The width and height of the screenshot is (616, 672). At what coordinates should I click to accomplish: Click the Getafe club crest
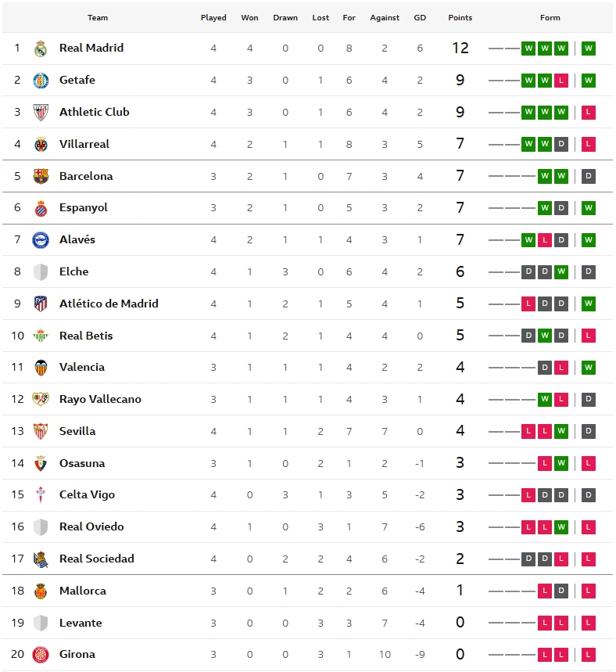(x=41, y=81)
